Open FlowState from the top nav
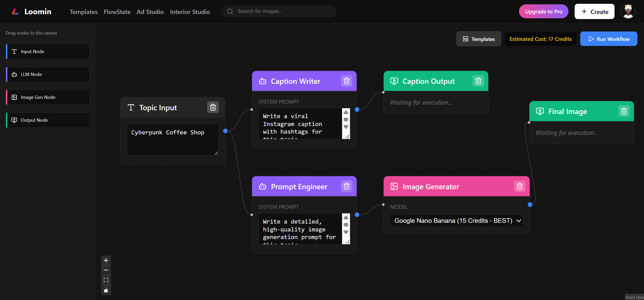The width and height of the screenshot is (644, 300). click(117, 12)
